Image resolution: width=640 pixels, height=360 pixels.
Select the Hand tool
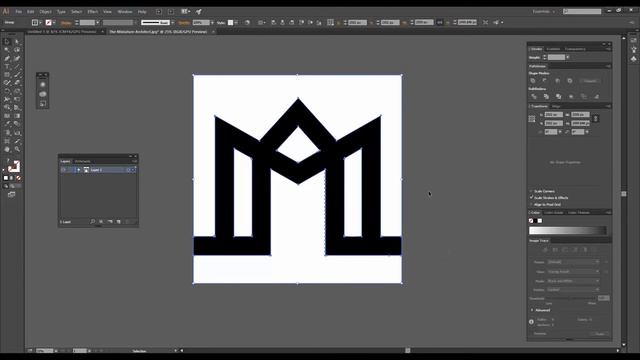tap(7, 149)
